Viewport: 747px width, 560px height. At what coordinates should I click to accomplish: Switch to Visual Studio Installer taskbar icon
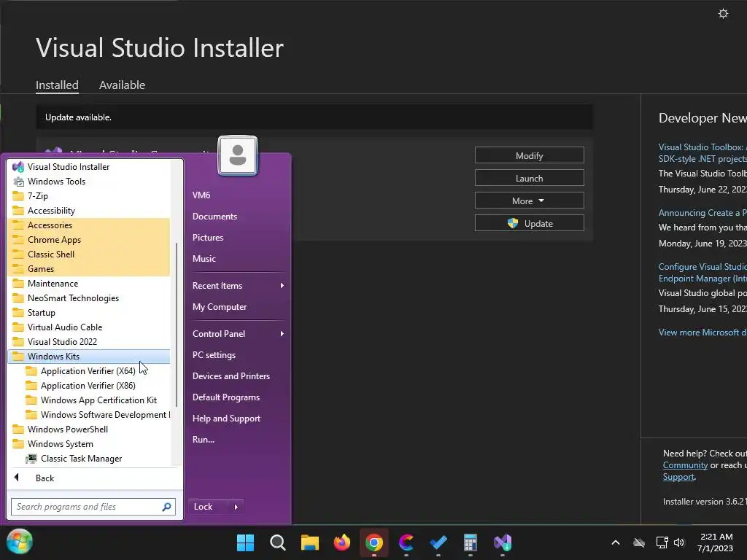(x=503, y=542)
